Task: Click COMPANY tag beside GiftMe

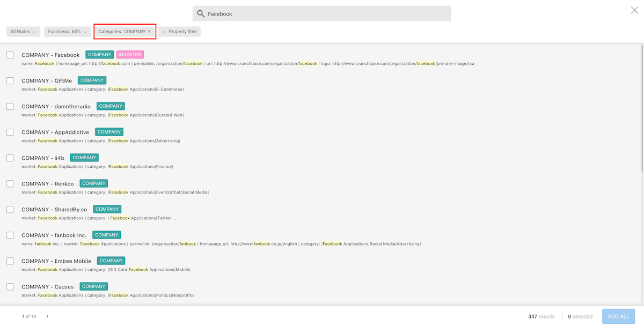Action: tap(92, 80)
